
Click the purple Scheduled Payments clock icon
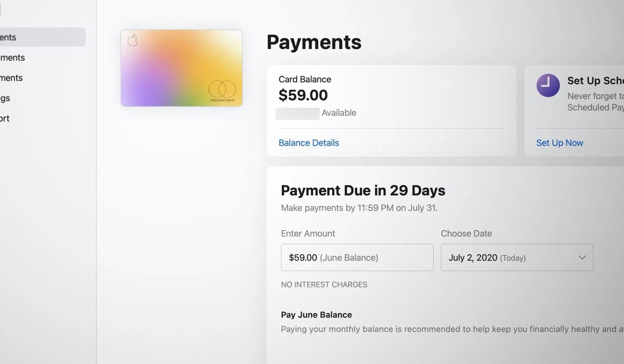[548, 85]
